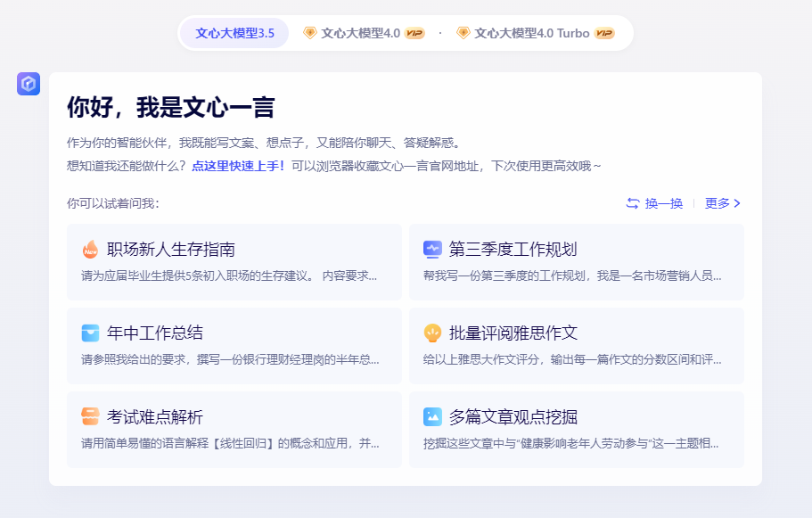Click the picture icon on 多篇文章观点挖掘
Screen dimensions: 812x518
[x=432, y=416]
